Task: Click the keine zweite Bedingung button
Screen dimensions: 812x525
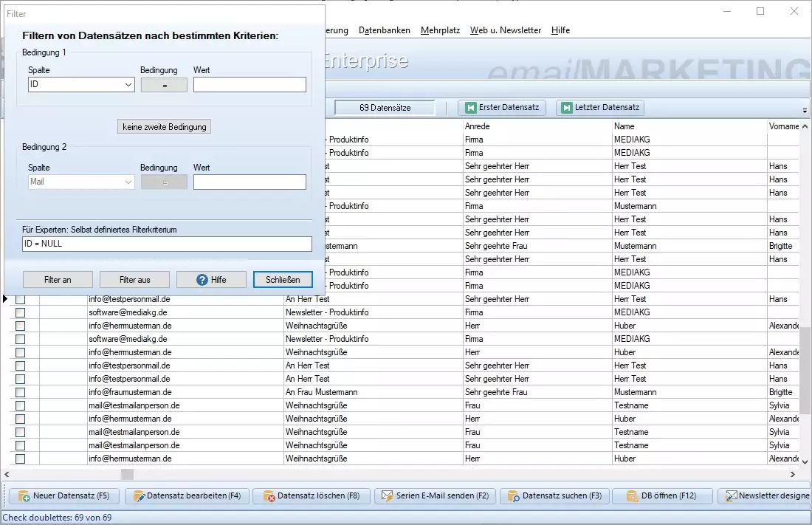Action: [x=165, y=127]
